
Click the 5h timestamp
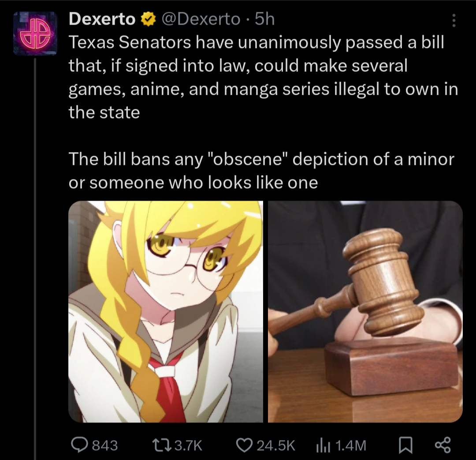pos(265,19)
